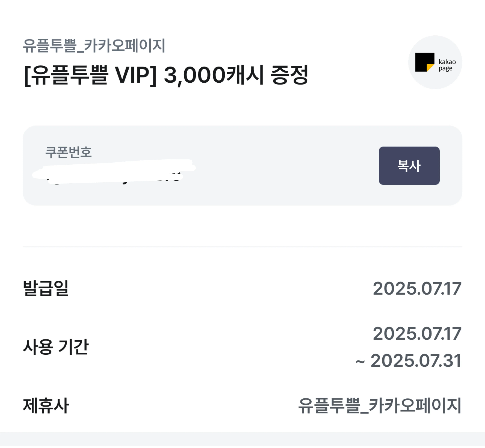Click the 발급일 label

point(46,288)
